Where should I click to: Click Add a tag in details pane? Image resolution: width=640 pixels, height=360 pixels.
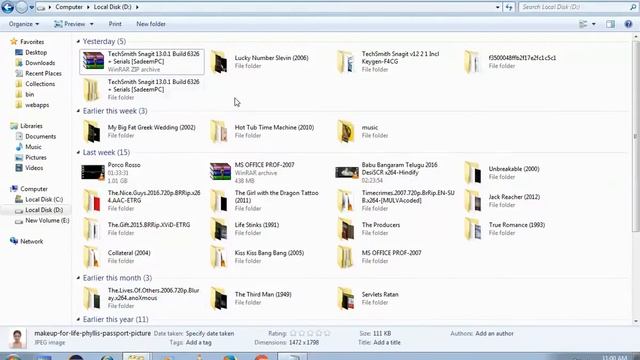(x=198, y=342)
